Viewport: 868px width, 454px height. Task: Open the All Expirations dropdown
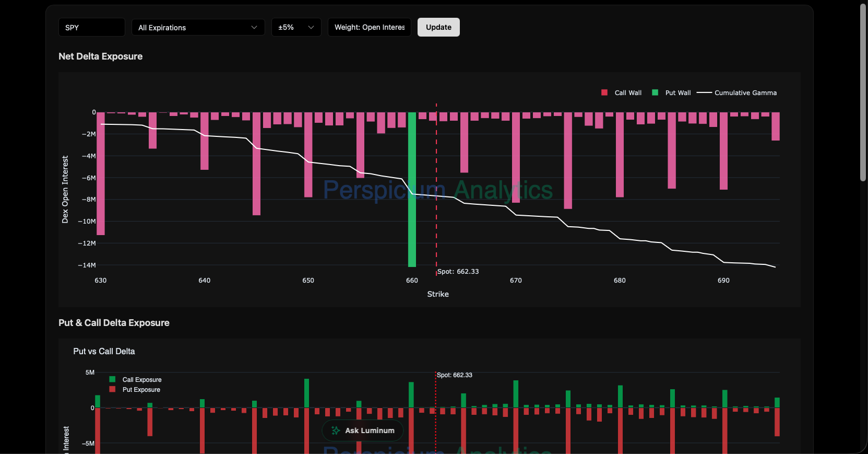(x=198, y=28)
